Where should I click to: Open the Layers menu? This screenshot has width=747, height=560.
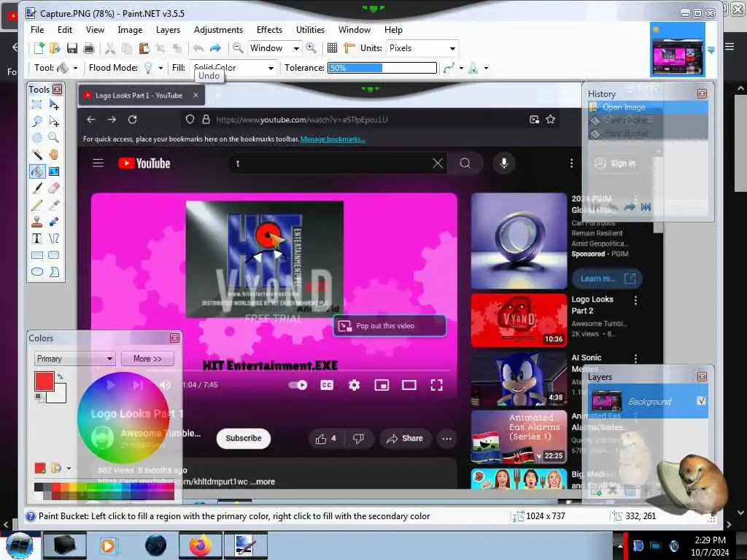(169, 29)
